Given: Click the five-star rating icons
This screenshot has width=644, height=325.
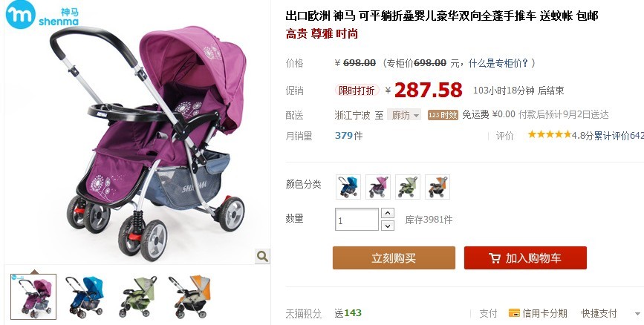Looking at the screenshot, I should [x=550, y=134].
